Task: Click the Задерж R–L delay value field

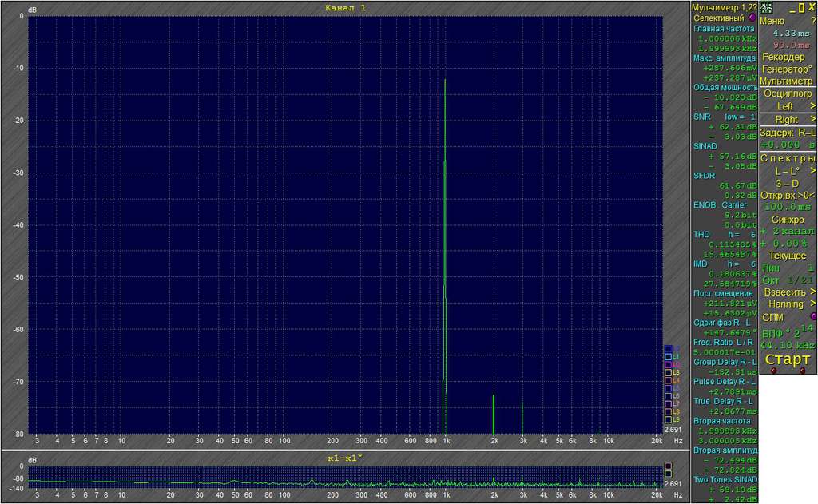Action: (788, 145)
